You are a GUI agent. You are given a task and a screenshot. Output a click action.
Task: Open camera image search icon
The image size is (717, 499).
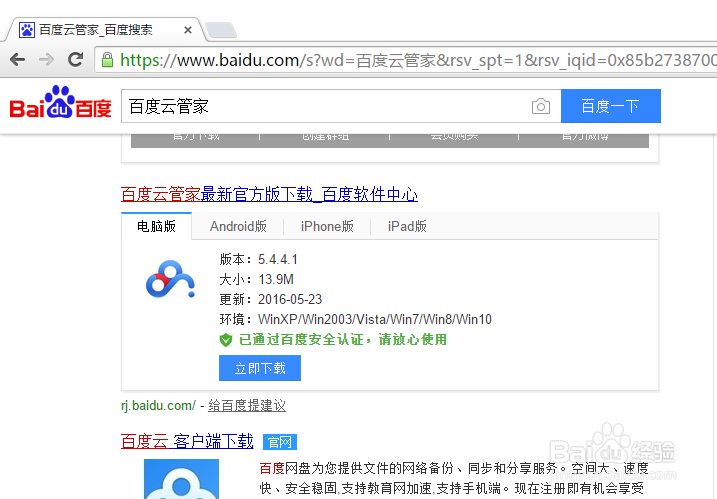pyautogui.click(x=540, y=107)
